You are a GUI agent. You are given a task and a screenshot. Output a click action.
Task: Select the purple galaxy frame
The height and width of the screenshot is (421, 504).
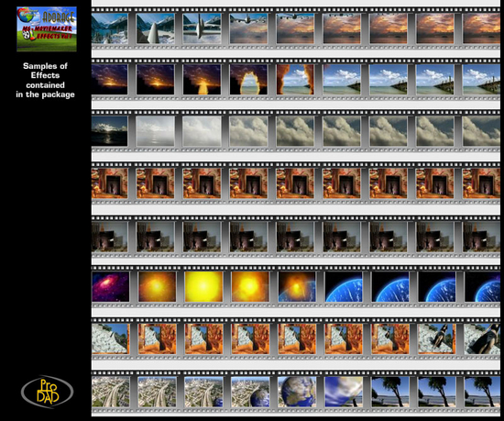click(111, 286)
